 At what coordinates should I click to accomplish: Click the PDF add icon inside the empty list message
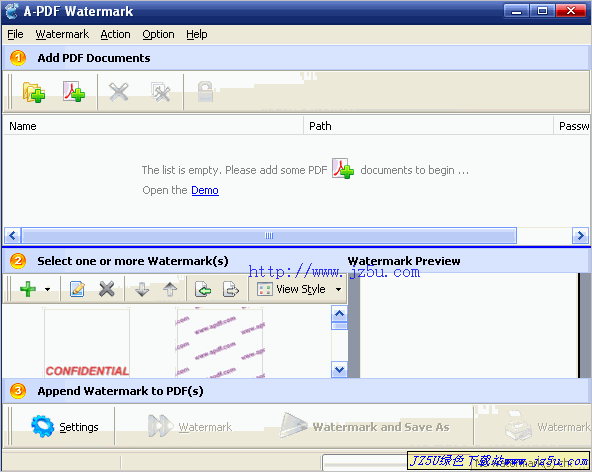(343, 168)
